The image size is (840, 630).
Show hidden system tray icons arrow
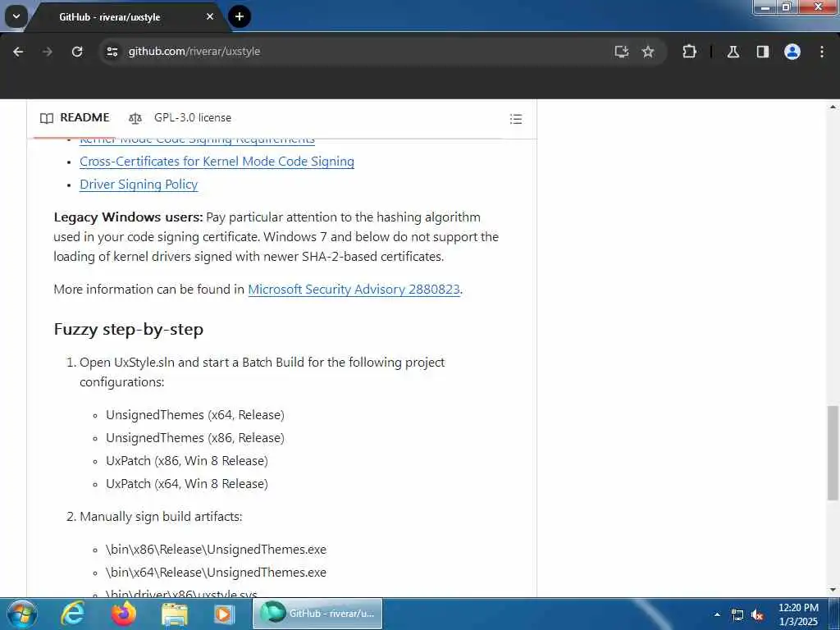pyautogui.click(x=717, y=614)
